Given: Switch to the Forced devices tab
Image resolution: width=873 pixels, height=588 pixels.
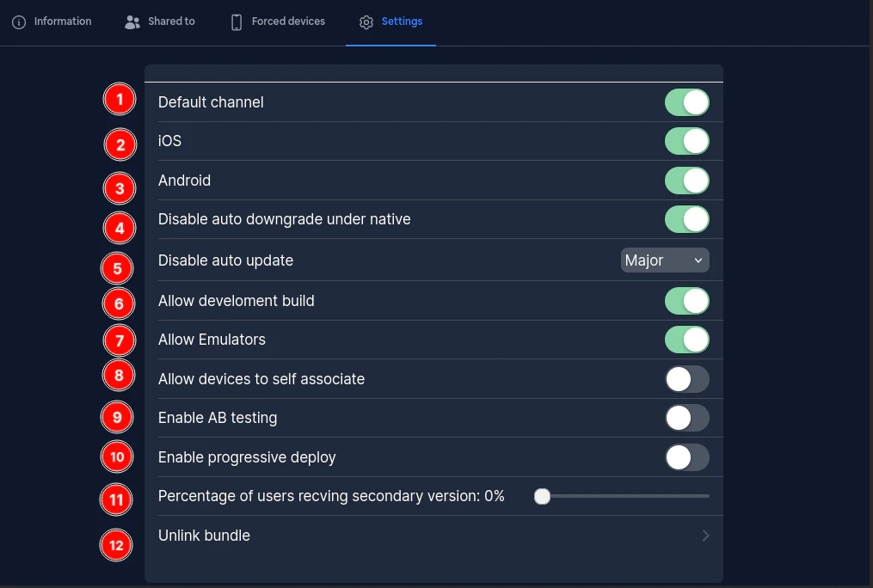Looking at the screenshot, I should (x=288, y=21).
